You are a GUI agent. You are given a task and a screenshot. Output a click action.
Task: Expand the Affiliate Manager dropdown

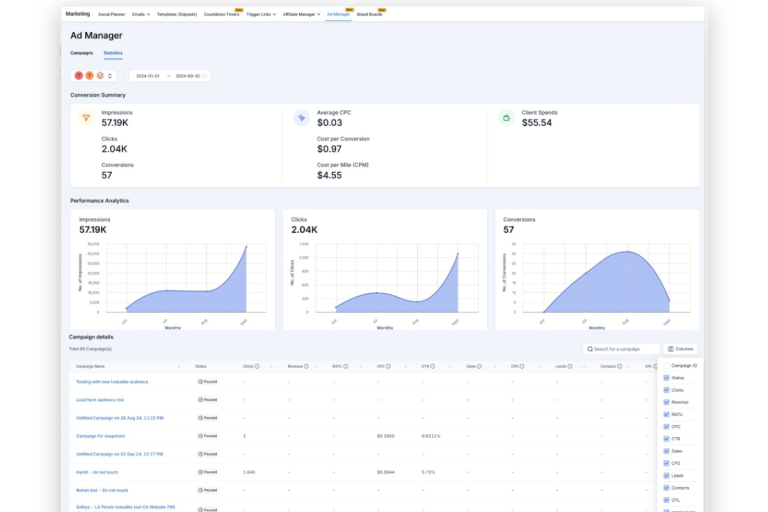pyautogui.click(x=302, y=15)
